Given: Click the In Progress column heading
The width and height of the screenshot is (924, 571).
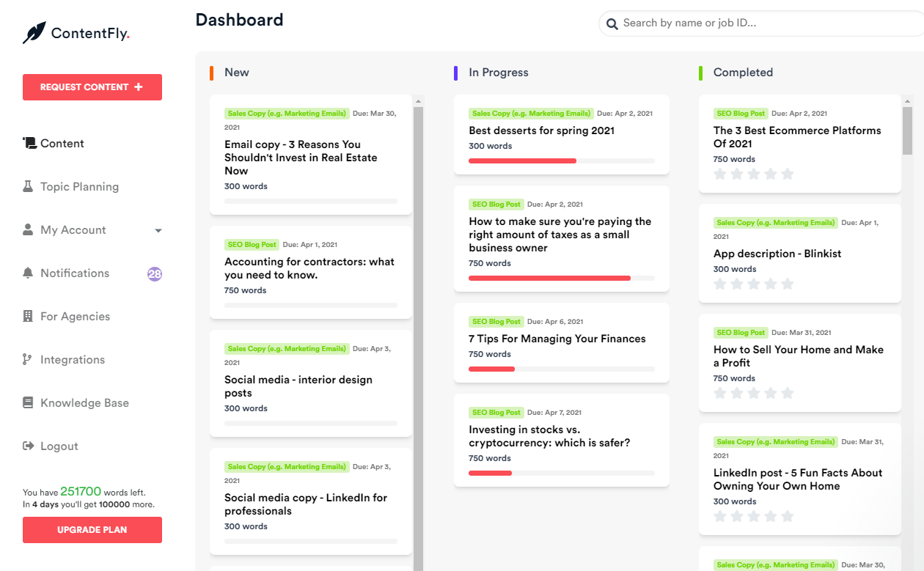Looking at the screenshot, I should [x=499, y=73].
